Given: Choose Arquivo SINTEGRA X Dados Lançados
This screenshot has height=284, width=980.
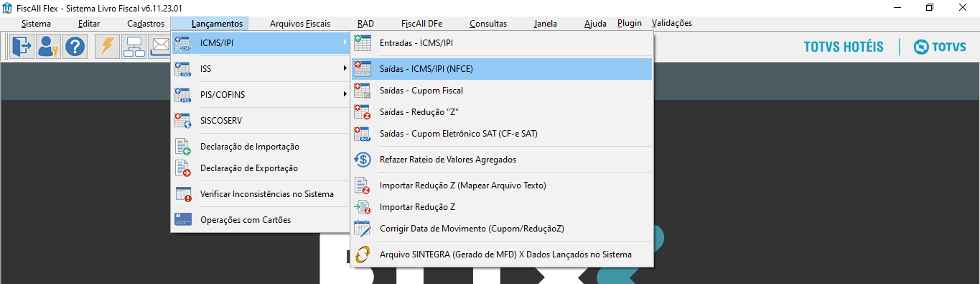Looking at the screenshot, I should [502, 255].
